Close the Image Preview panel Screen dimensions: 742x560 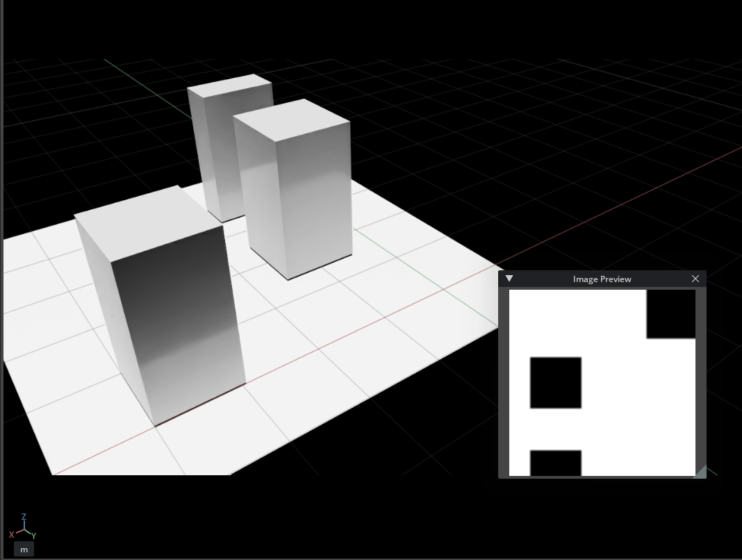coord(695,279)
